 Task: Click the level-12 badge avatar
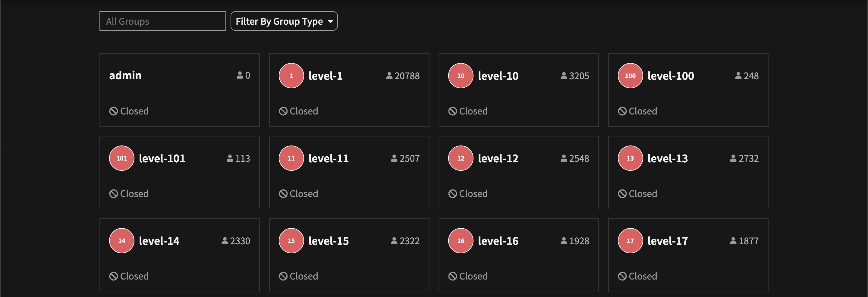click(461, 158)
